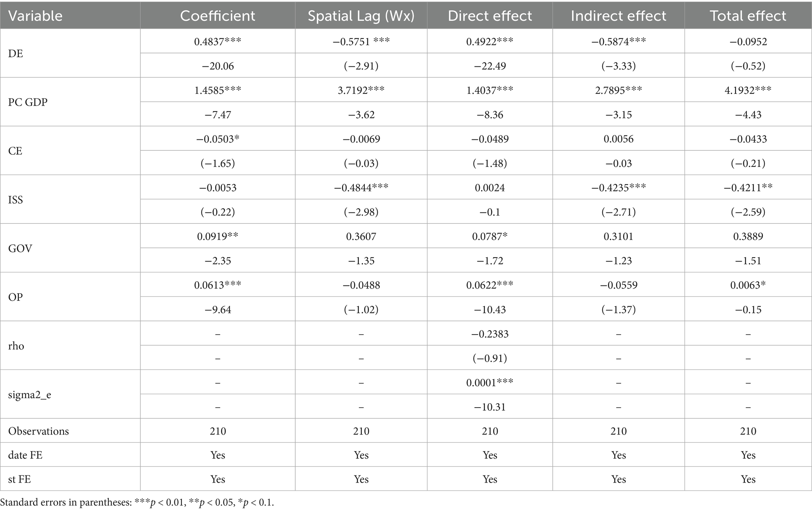Click the "Indirect effect" column header
Viewport: 812px width, 512px height.
(618, 16)
